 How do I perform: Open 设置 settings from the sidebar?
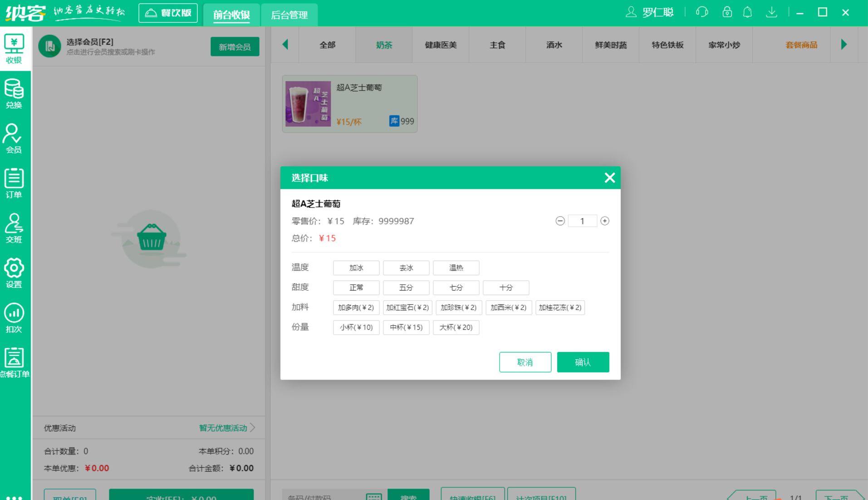coord(14,272)
